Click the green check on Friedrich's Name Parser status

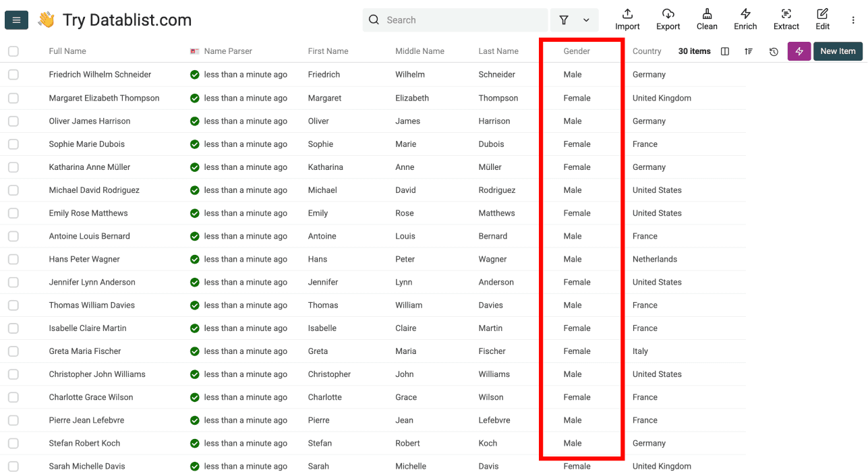coord(195,74)
